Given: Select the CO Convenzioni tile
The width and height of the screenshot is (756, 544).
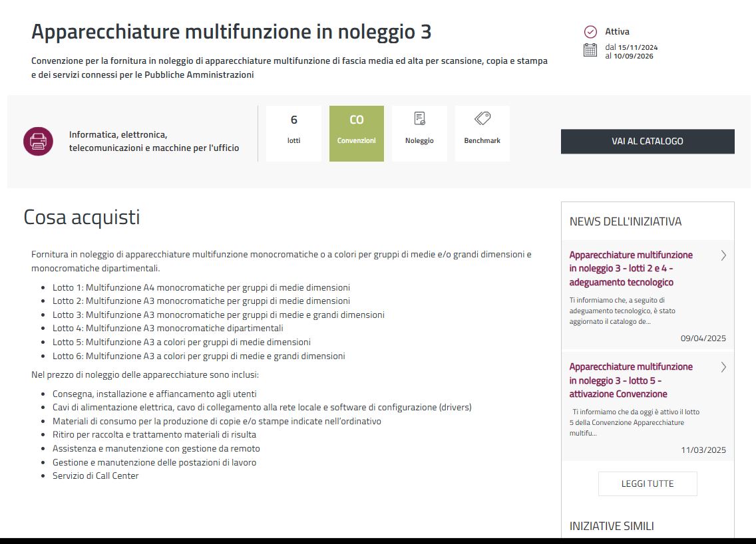Looking at the screenshot, I should click(356, 133).
